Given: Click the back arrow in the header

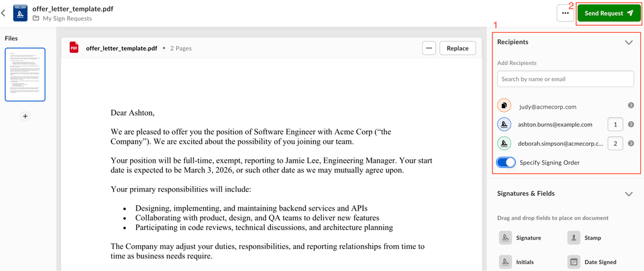Looking at the screenshot, I should coord(4,13).
